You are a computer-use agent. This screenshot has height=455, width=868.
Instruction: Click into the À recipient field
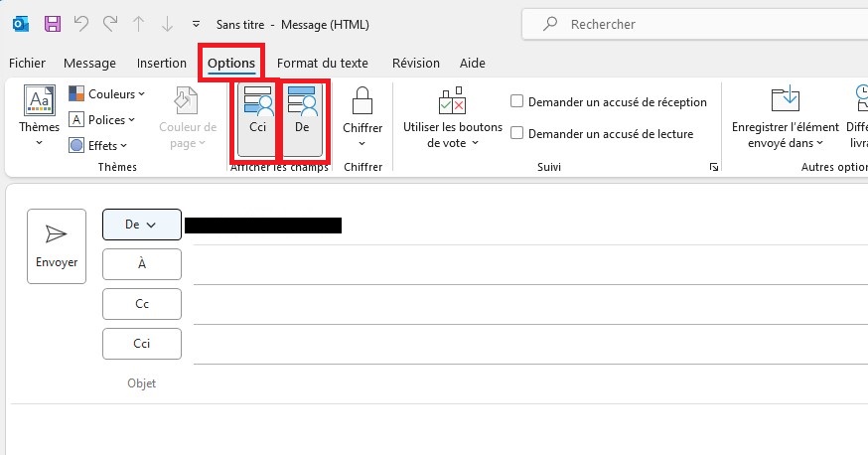(530, 264)
